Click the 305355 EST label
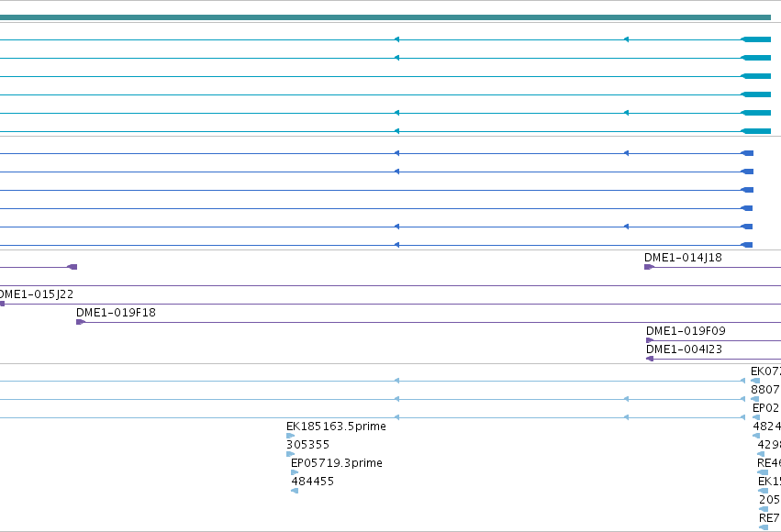The height and width of the screenshot is (532, 781). pyautogui.click(x=307, y=445)
